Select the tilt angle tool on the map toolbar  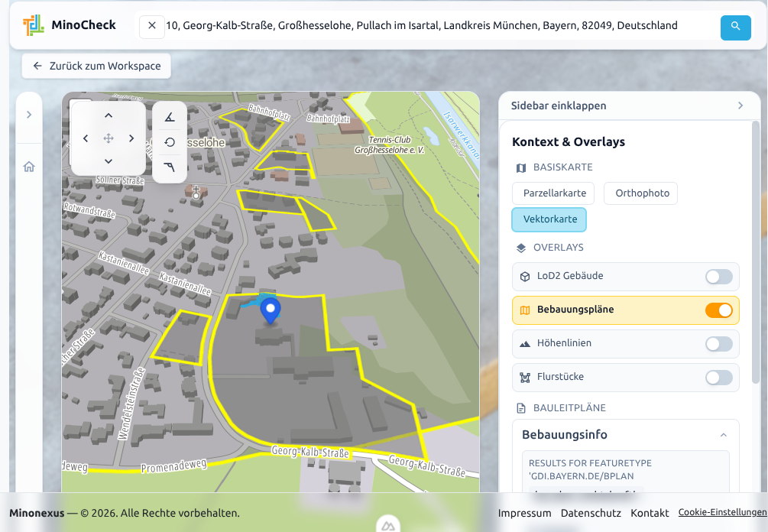click(170, 117)
